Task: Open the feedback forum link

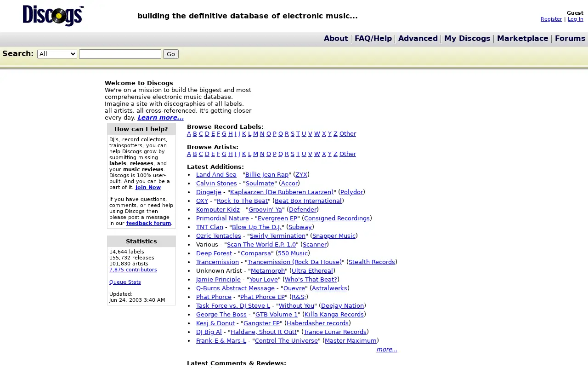Action: [x=148, y=223]
